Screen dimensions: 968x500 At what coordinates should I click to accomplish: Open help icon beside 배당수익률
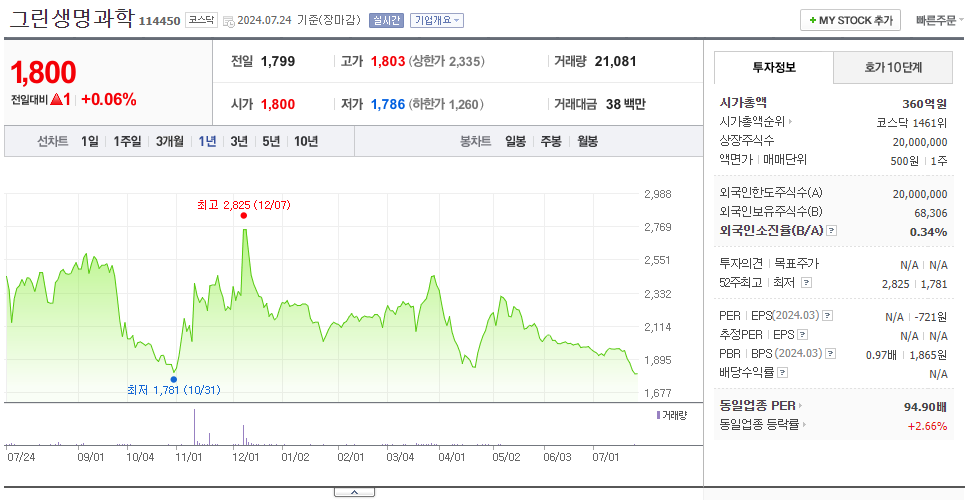click(783, 373)
